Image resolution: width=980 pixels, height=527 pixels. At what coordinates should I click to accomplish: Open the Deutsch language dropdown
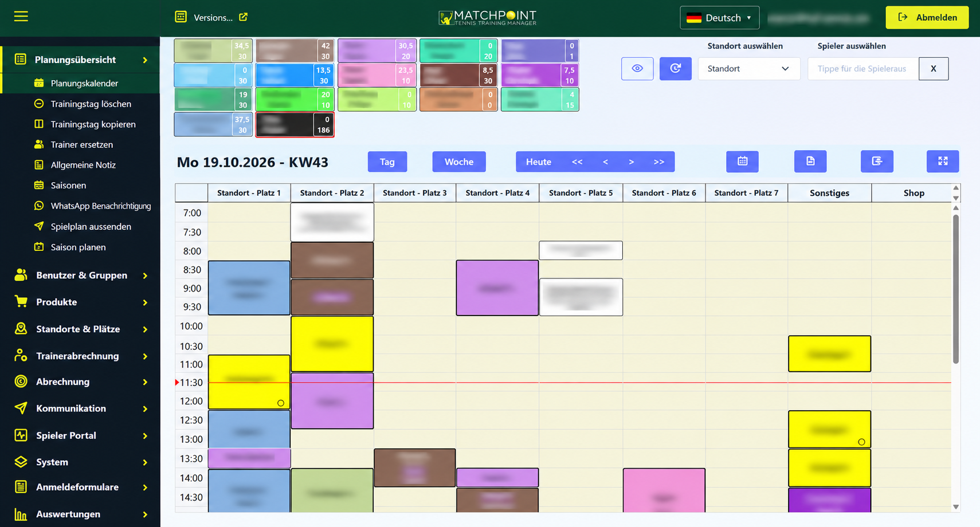tap(719, 18)
